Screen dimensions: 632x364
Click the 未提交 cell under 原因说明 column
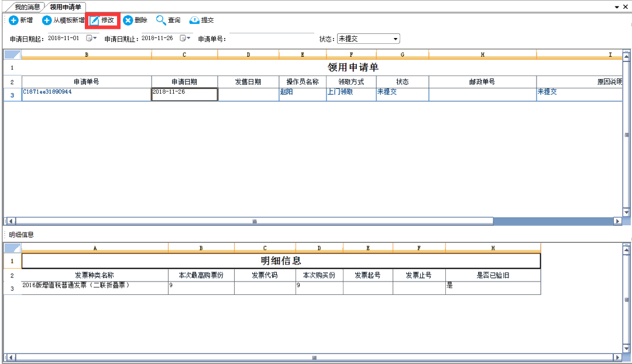click(x=579, y=94)
